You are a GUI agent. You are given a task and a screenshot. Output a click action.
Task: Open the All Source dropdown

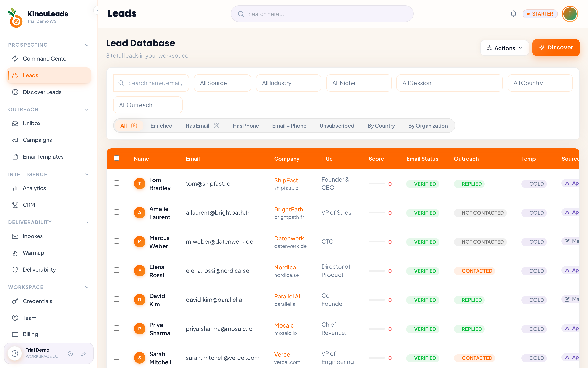[222, 83]
